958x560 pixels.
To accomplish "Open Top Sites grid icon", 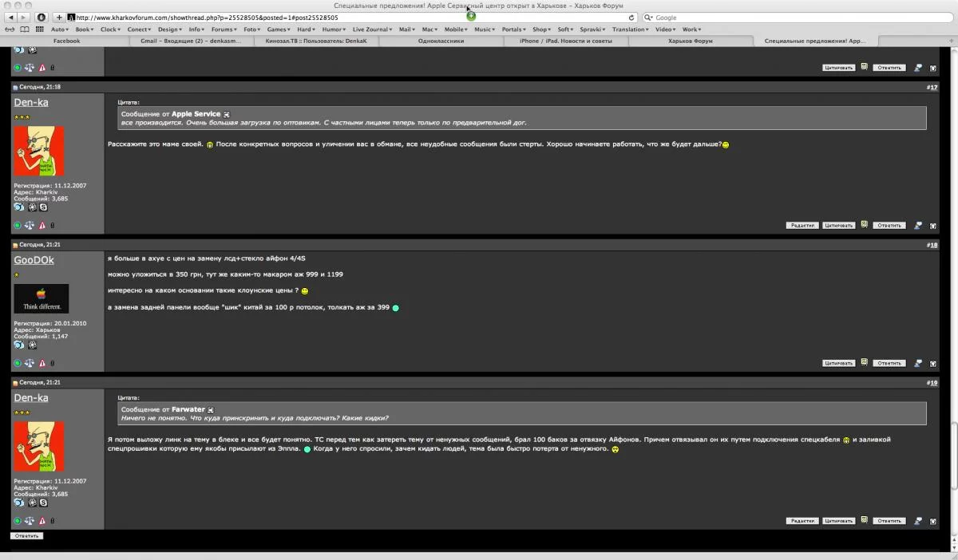I will [x=41, y=30].
